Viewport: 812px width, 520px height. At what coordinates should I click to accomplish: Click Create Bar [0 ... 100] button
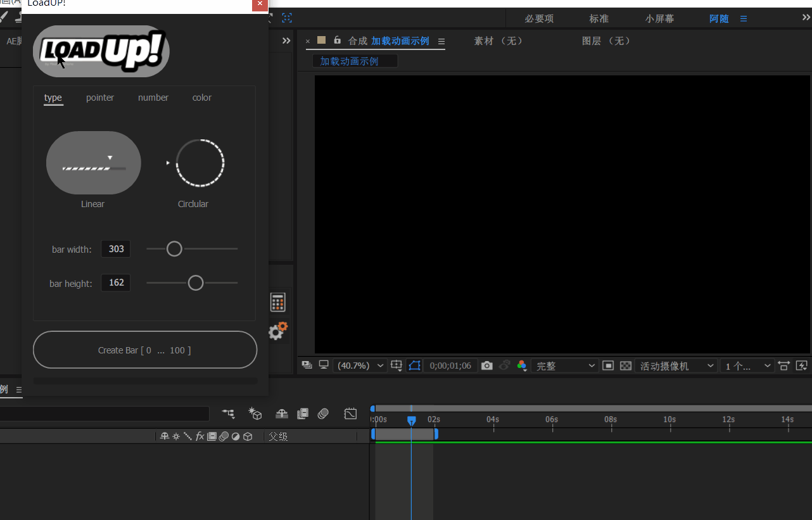145,350
